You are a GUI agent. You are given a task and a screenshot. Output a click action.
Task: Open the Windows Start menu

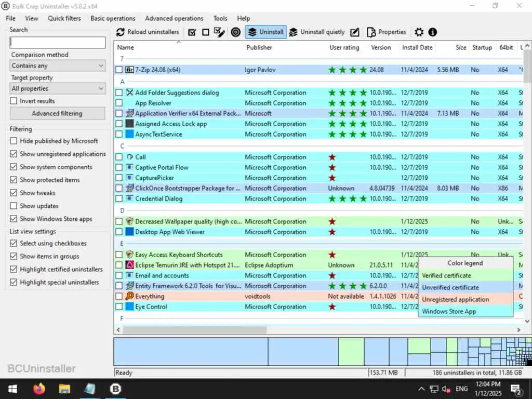tap(12, 389)
